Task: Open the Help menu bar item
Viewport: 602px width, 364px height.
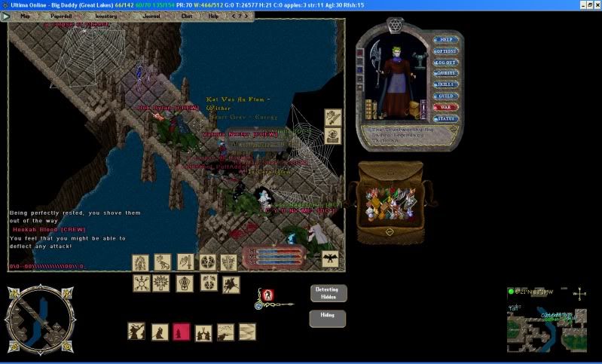Action: (213, 16)
